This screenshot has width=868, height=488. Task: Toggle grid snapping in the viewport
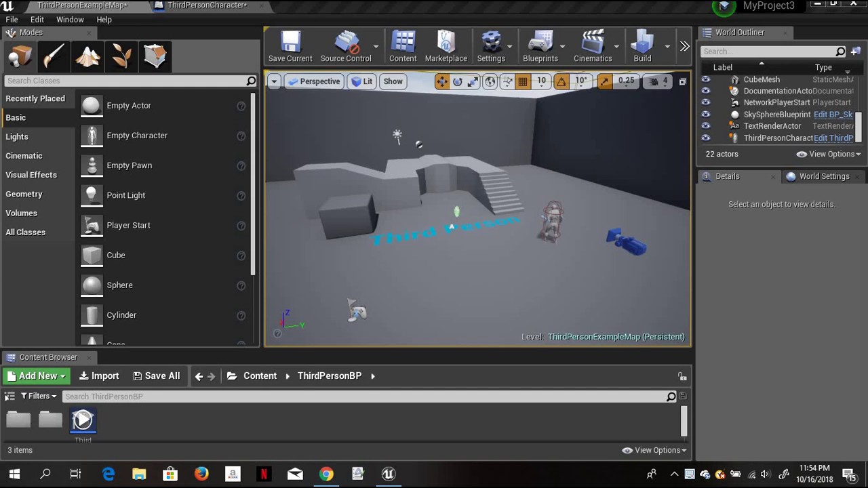point(523,81)
